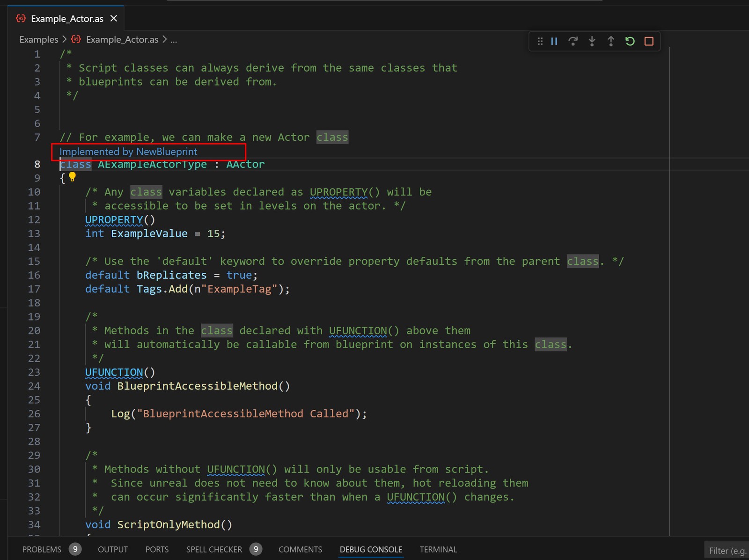Stop the debug session

tap(649, 41)
